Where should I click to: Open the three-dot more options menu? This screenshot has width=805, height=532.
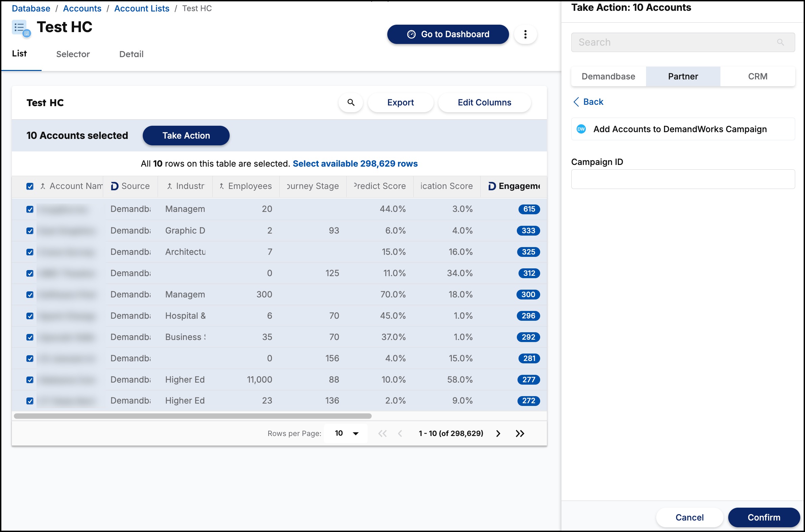[x=525, y=34]
